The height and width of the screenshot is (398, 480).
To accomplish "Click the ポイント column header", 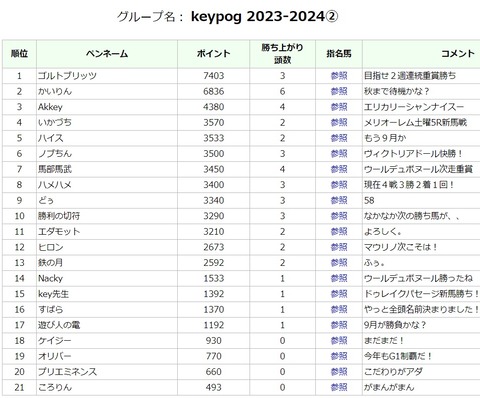I will click(x=214, y=54).
